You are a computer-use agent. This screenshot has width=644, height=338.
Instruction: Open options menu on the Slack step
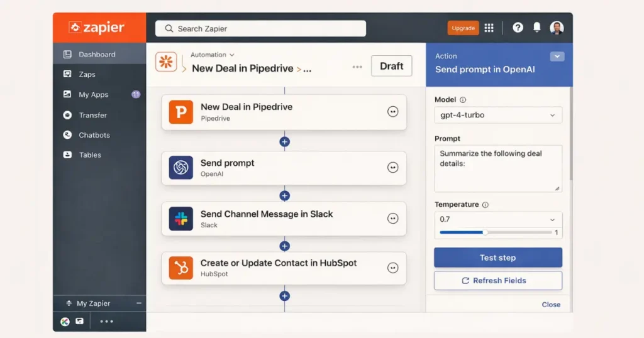393,219
